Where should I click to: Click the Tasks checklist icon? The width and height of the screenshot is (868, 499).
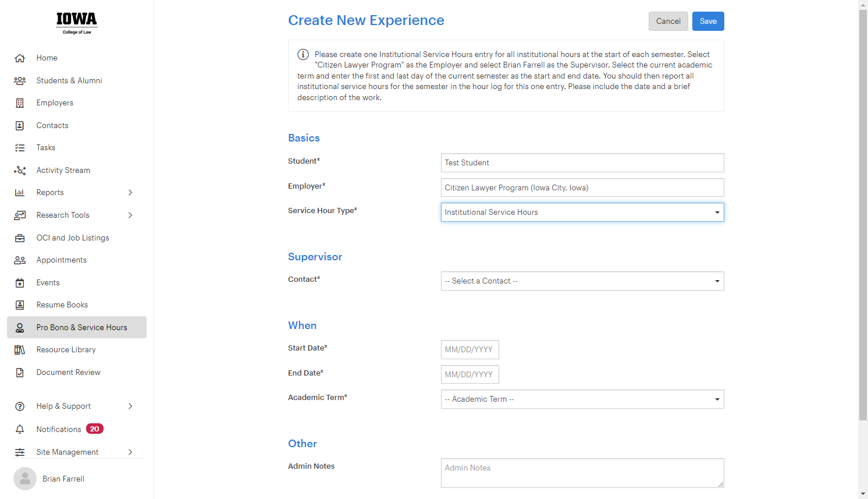coord(20,148)
